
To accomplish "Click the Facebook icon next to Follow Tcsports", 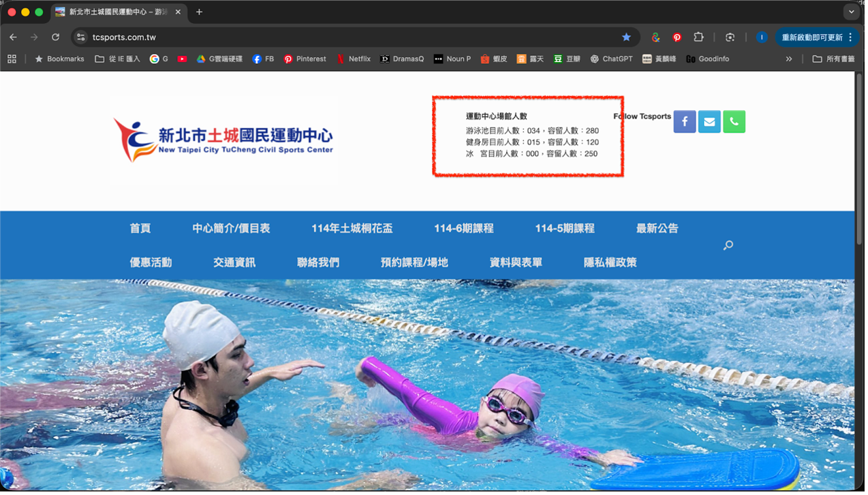I will point(684,122).
